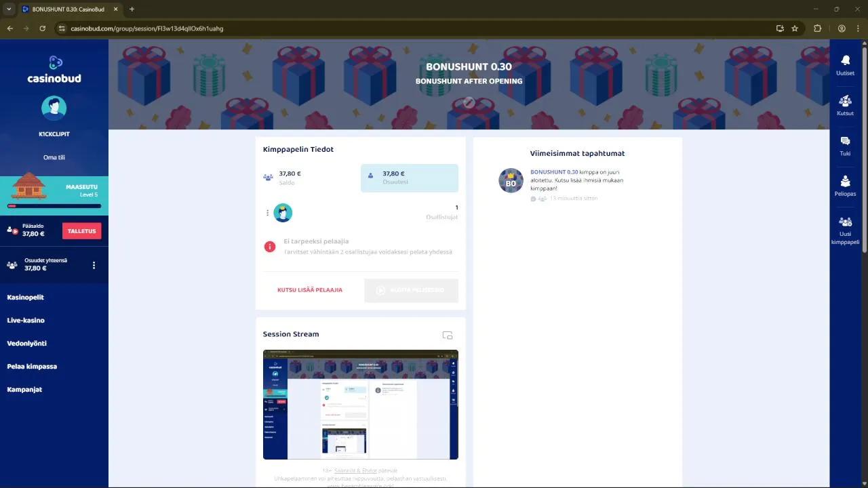The height and width of the screenshot is (488, 868).
Task: Open the three-dot menu beside Osuudet yhteensä
Action: [94, 265]
